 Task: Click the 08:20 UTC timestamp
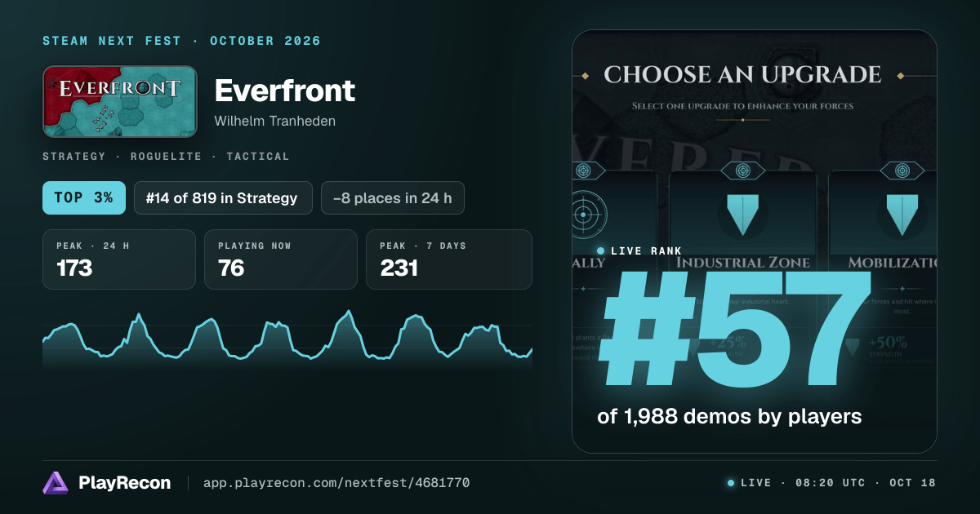[x=831, y=483]
